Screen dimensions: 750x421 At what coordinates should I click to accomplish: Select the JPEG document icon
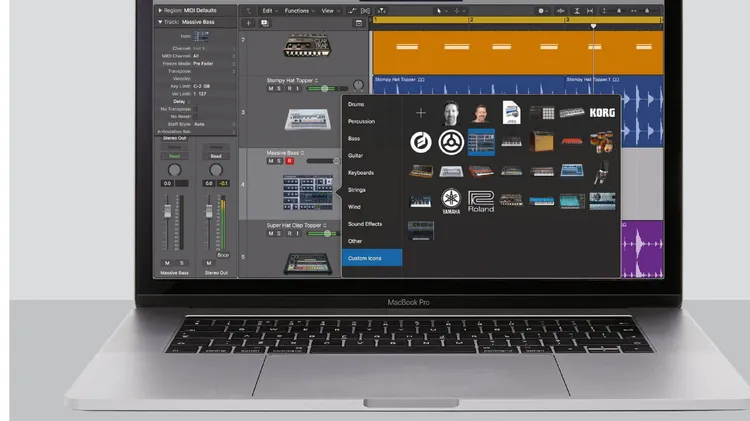click(x=511, y=112)
